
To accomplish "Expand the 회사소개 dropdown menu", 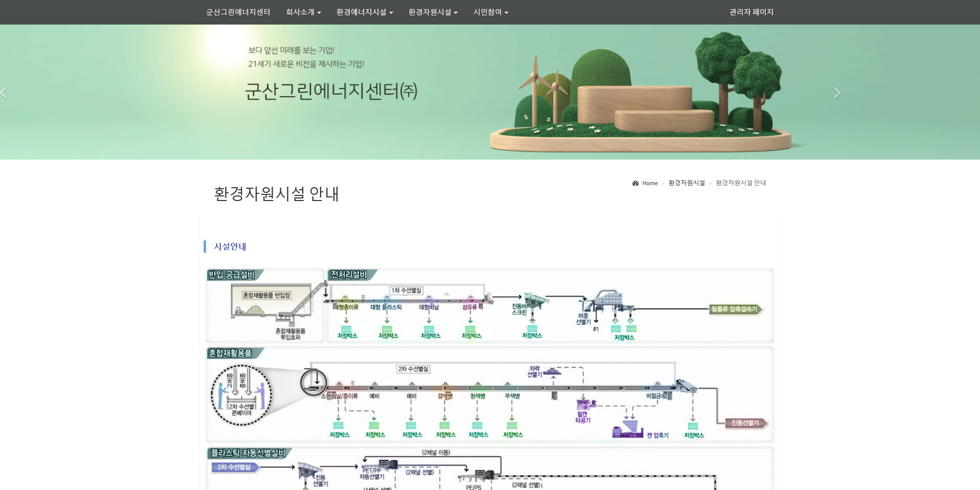I will (303, 12).
